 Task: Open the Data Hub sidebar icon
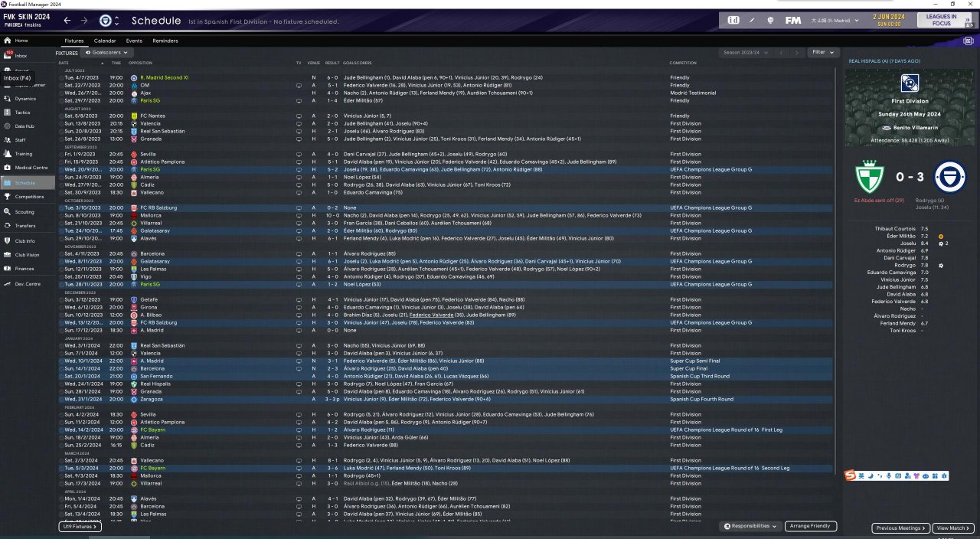pos(8,126)
